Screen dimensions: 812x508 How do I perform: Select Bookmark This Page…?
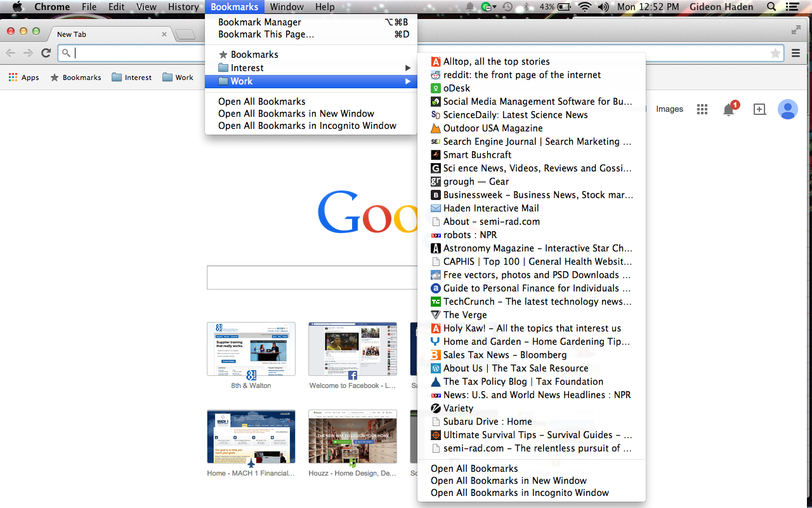[x=311, y=34]
